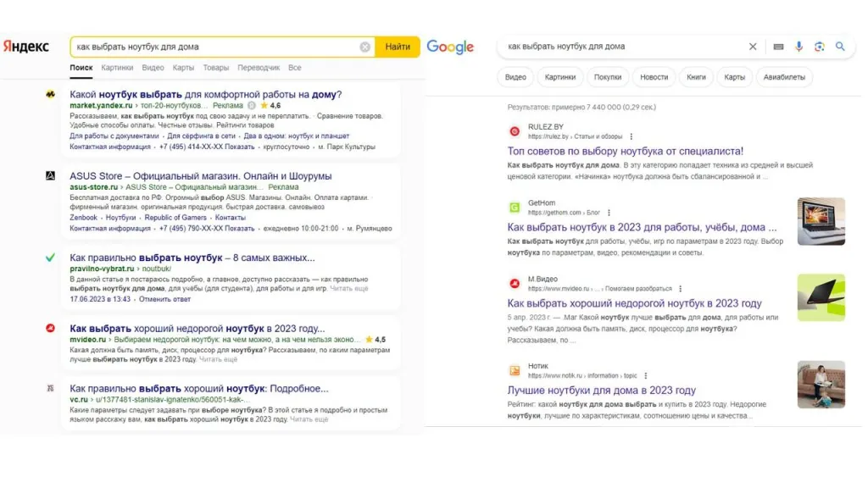868x488 pixels.
Task: Switch to Yandex Товары tab
Action: click(216, 68)
